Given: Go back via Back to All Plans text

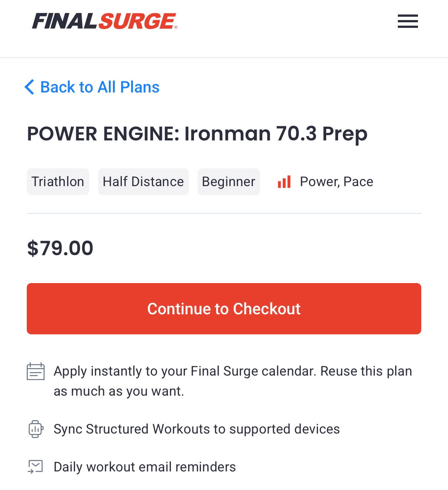Looking at the screenshot, I should tap(100, 87).
